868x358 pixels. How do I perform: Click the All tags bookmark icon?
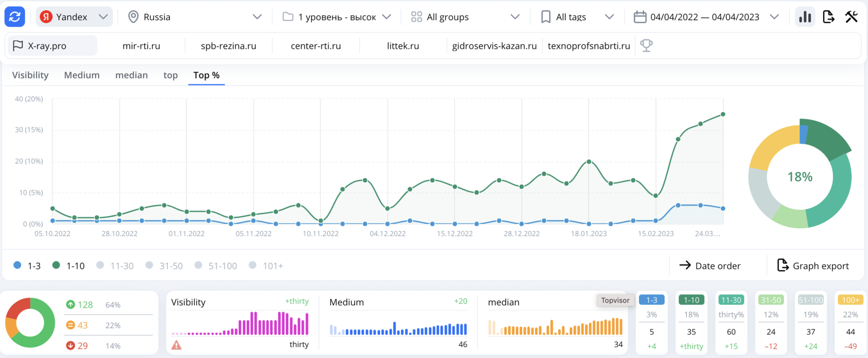[x=546, y=17]
